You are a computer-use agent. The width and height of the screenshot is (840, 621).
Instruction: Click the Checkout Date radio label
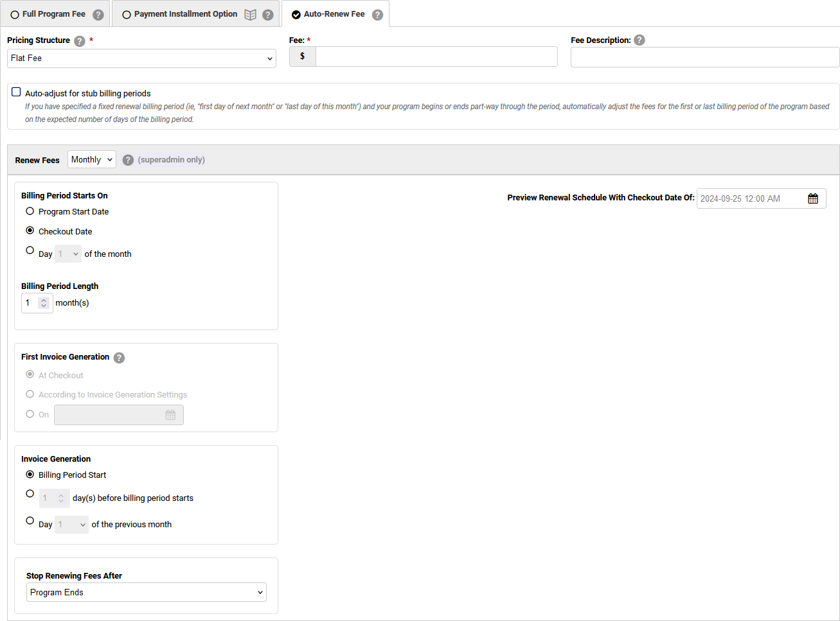click(x=66, y=231)
